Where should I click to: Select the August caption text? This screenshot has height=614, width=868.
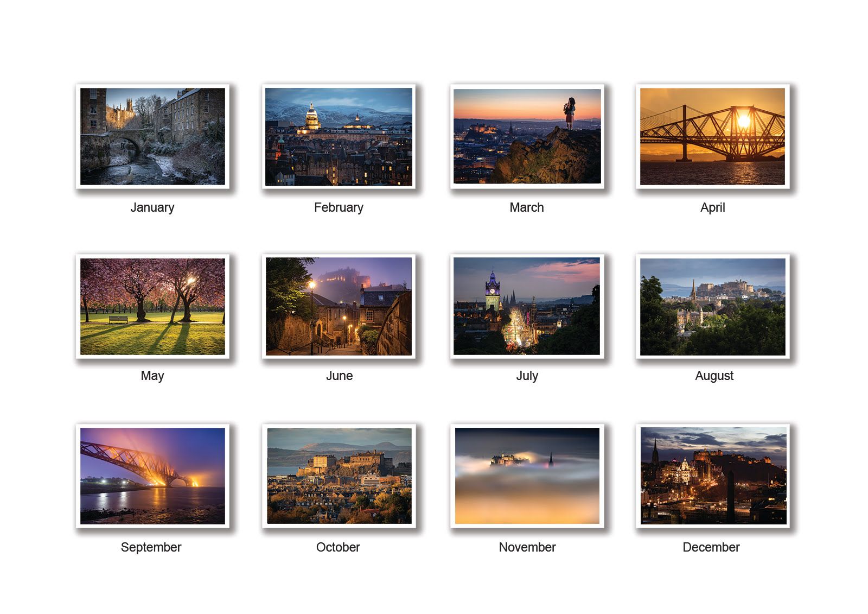pos(714,376)
